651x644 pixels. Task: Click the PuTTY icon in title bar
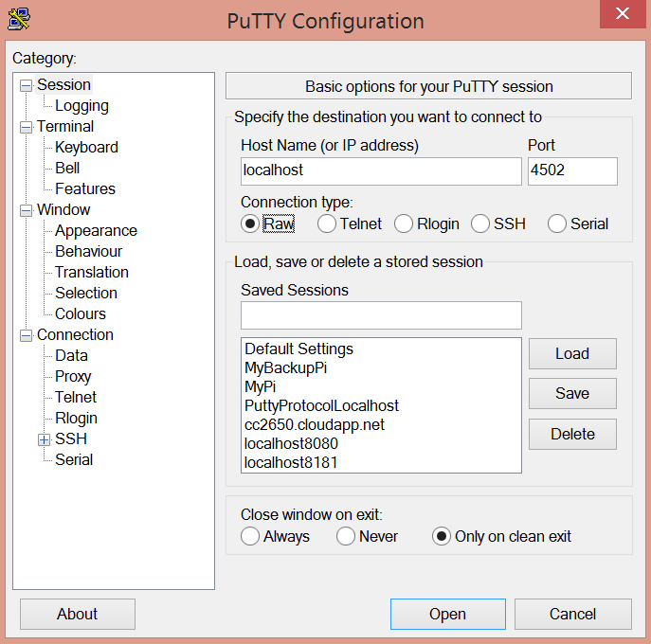pos(17,19)
